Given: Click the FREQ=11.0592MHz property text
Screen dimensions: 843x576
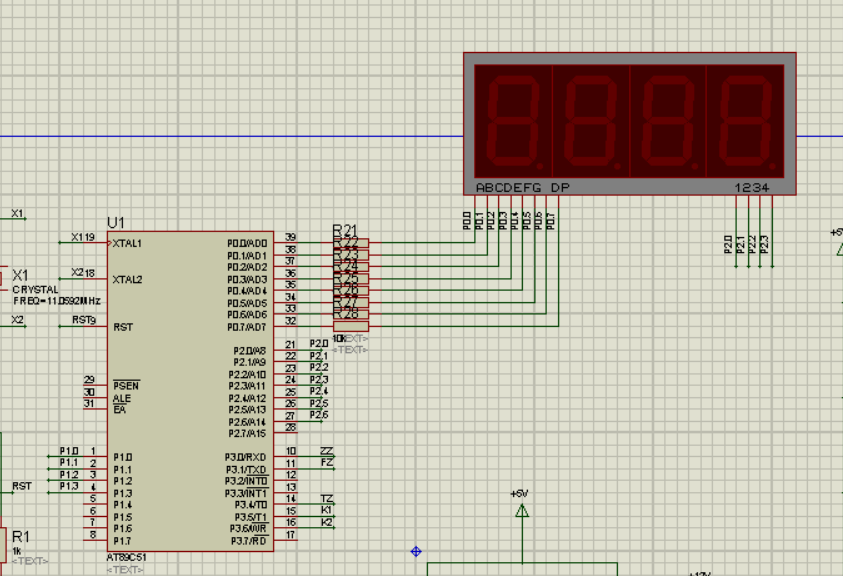Looking at the screenshot, I should click(57, 301).
